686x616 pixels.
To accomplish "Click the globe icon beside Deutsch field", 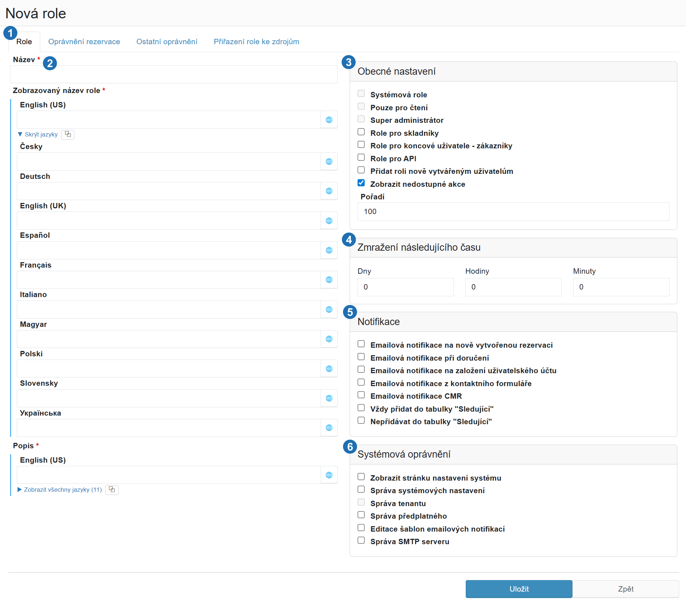I will click(x=329, y=191).
